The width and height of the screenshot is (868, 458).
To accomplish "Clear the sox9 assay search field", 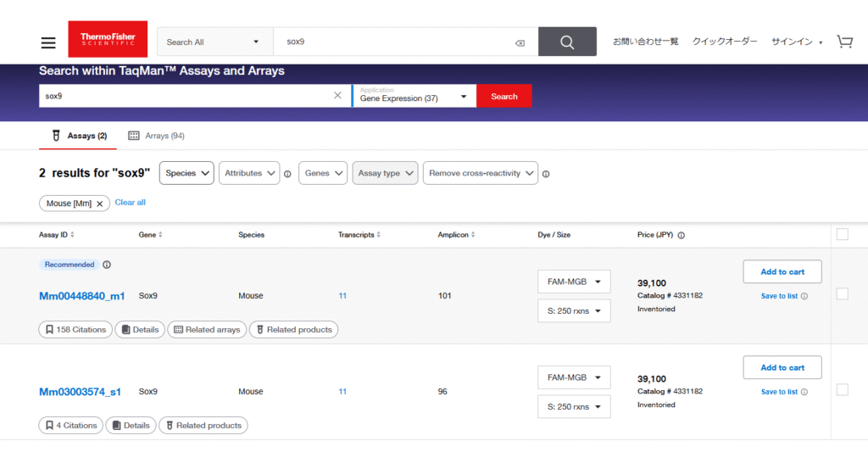I will [337, 96].
